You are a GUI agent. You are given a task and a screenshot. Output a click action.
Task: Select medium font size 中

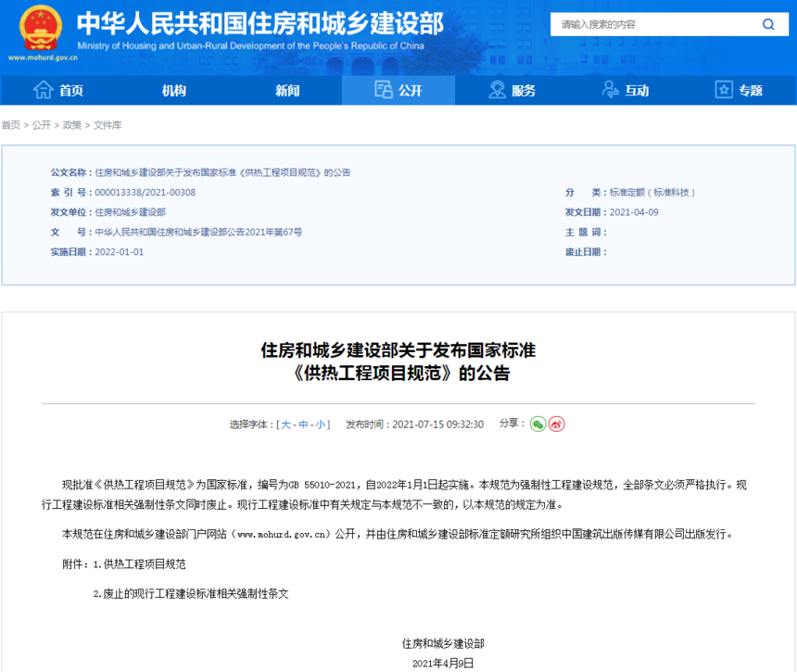click(303, 425)
